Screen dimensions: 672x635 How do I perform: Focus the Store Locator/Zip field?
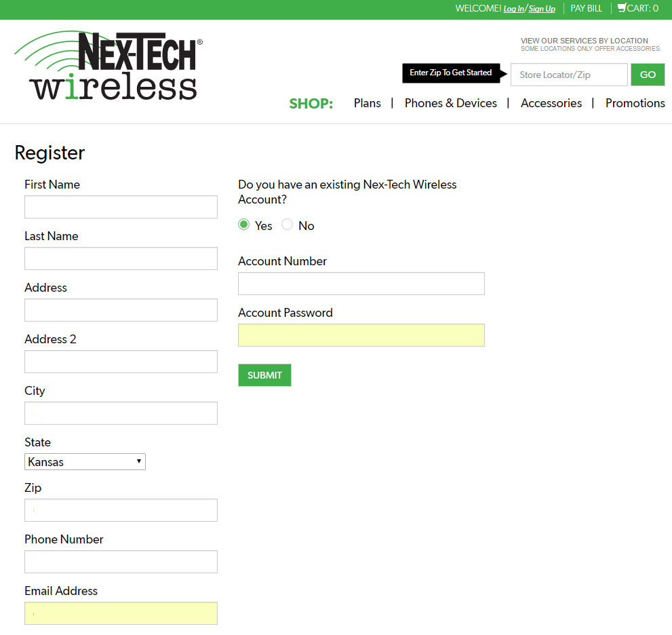(569, 75)
